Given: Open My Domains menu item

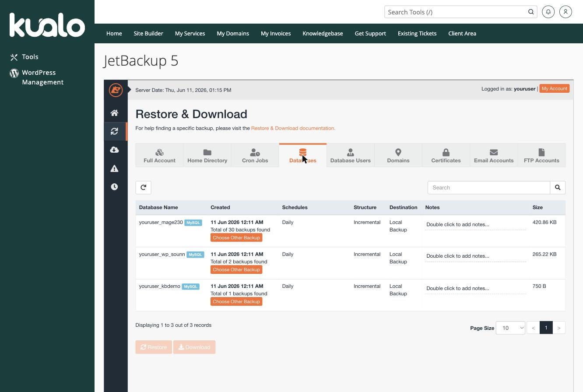Looking at the screenshot, I should pyautogui.click(x=233, y=33).
